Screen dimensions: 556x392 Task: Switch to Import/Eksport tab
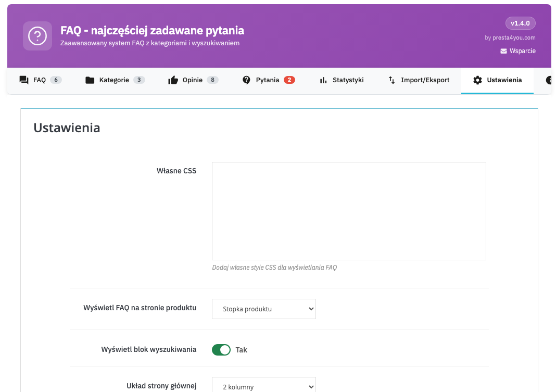click(419, 80)
